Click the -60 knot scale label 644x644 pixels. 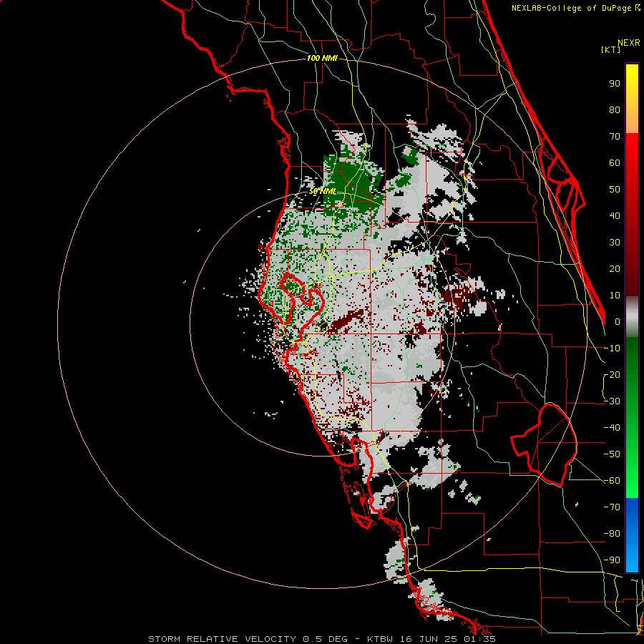[x=612, y=481]
